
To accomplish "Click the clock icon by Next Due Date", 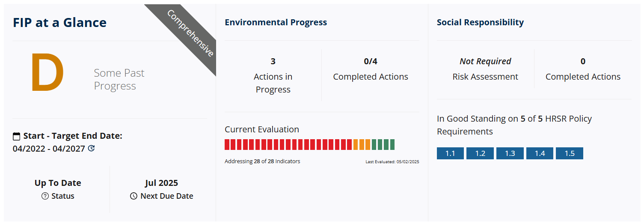I will (x=134, y=196).
